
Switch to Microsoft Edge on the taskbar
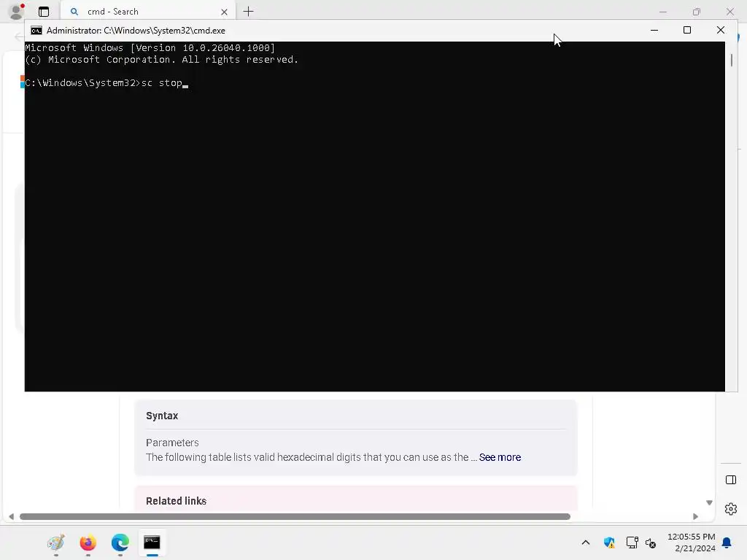click(x=120, y=542)
